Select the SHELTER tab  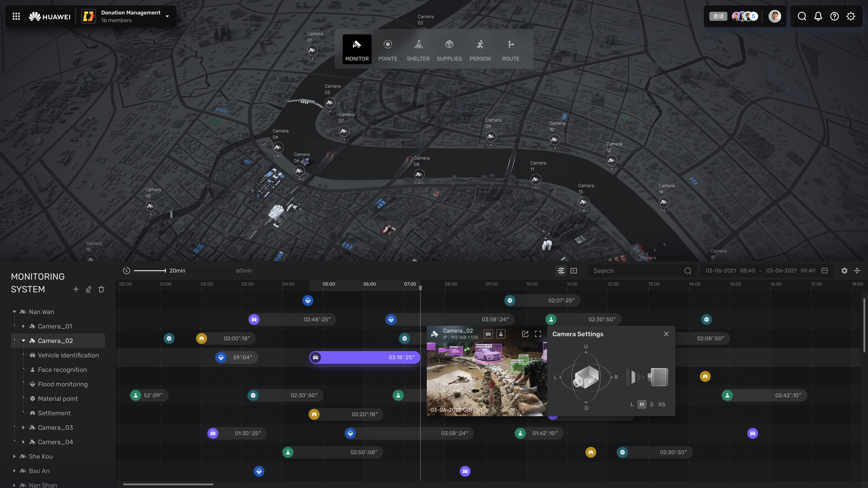coord(418,49)
